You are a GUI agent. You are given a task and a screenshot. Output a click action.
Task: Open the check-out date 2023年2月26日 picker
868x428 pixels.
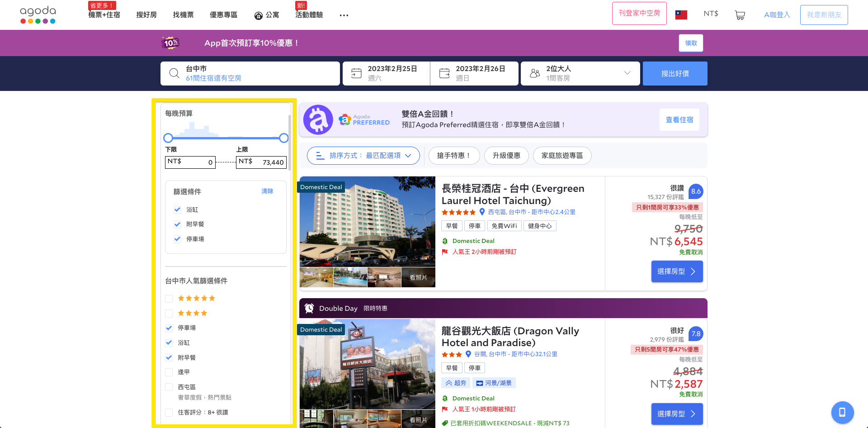click(x=474, y=73)
